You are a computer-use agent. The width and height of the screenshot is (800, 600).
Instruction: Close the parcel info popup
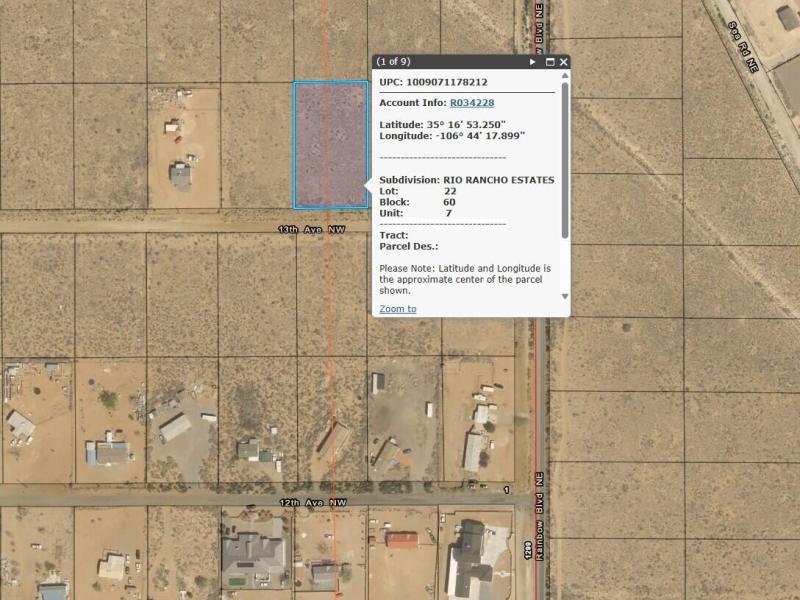tap(564, 62)
